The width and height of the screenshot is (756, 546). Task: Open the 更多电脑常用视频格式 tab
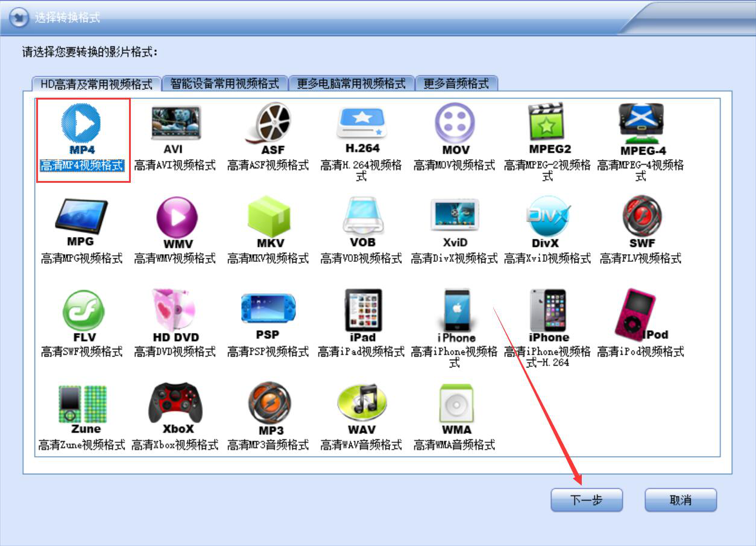(x=351, y=83)
